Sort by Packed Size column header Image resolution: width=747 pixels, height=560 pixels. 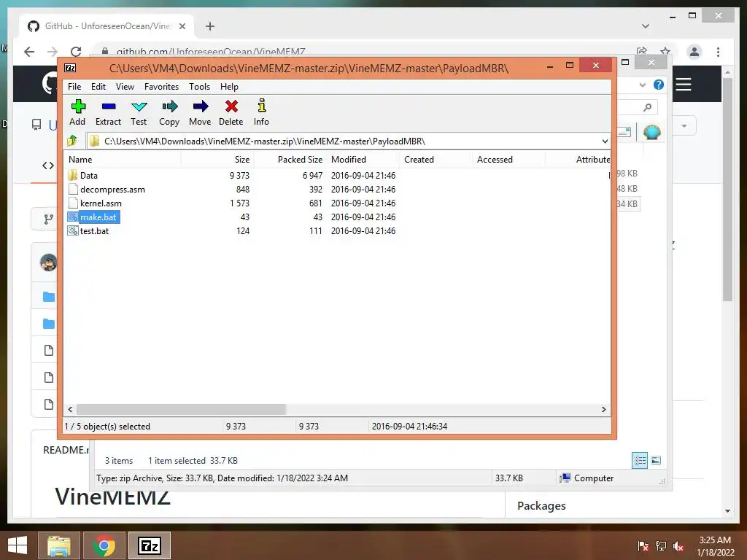coord(290,160)
